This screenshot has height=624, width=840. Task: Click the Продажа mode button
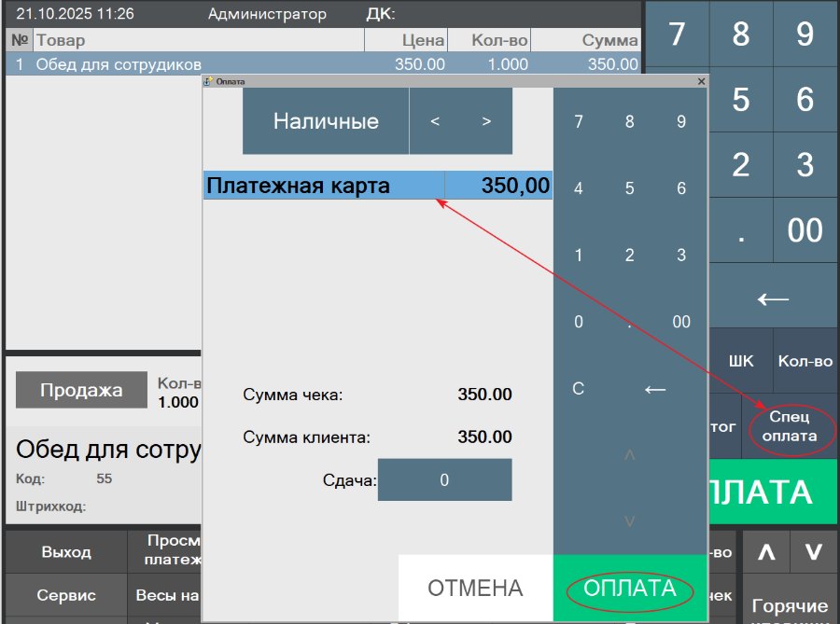pos(81,390)
